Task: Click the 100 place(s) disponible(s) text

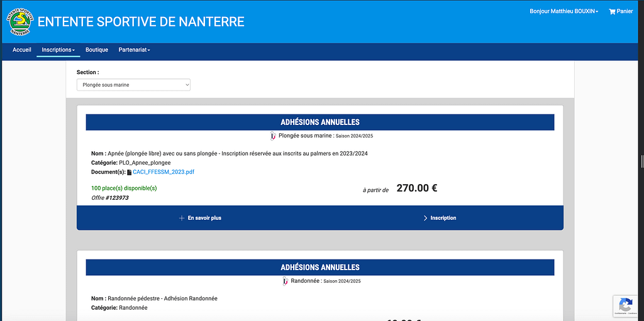Action: [x=124, y=188]
